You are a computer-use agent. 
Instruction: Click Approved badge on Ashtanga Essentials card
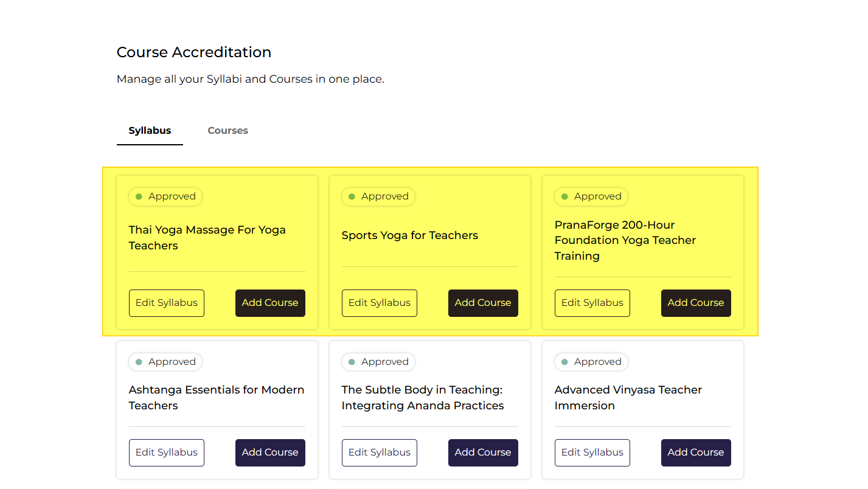pos(165,362)
